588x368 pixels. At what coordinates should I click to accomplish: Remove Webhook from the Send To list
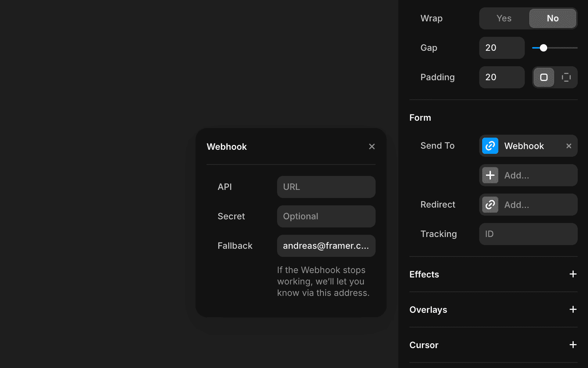pyautogui.click(x=569, y=146)
